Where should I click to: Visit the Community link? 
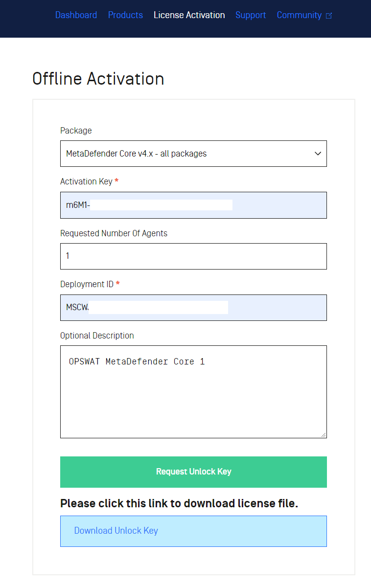click(x=299, y=15)
